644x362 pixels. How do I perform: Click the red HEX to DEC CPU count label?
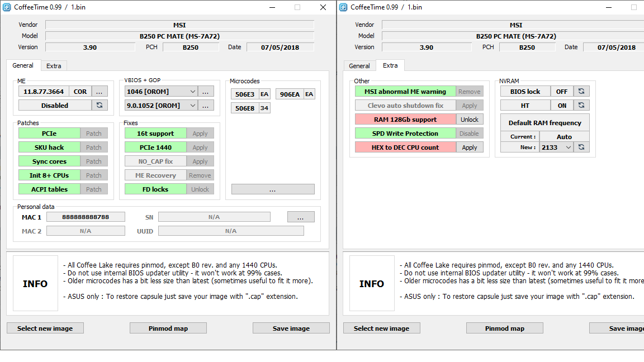(x=405, y=147)
